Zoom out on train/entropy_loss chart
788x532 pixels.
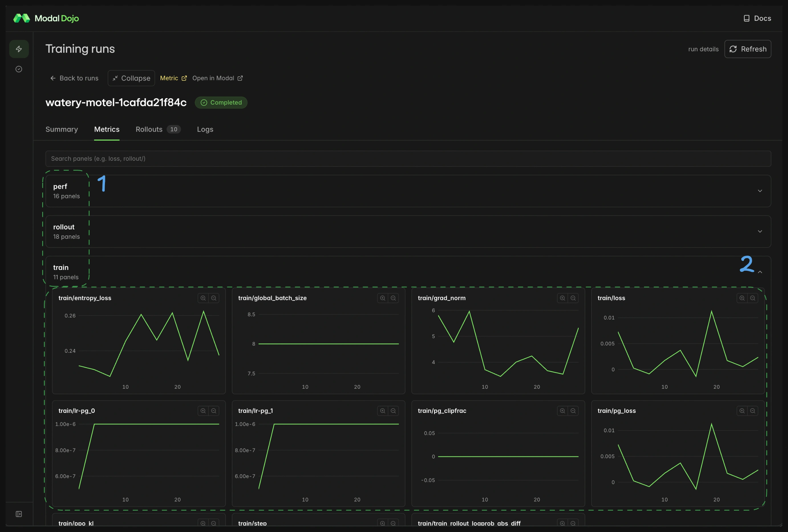point(214,298)
